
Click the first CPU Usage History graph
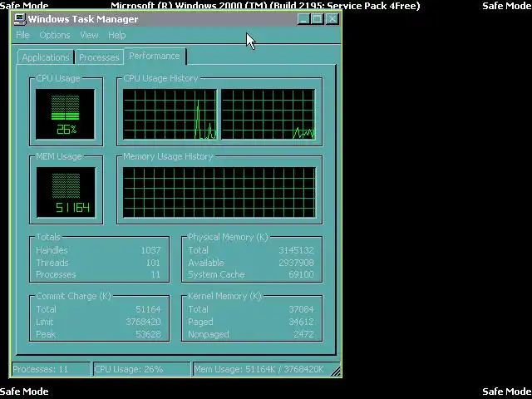pyautogui.click(x=170, y=115)
